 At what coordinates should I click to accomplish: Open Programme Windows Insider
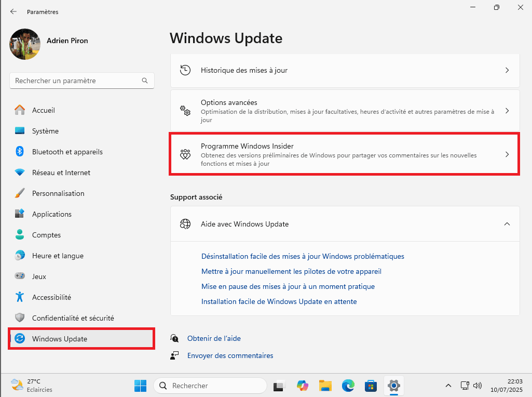tap(345, 154)
